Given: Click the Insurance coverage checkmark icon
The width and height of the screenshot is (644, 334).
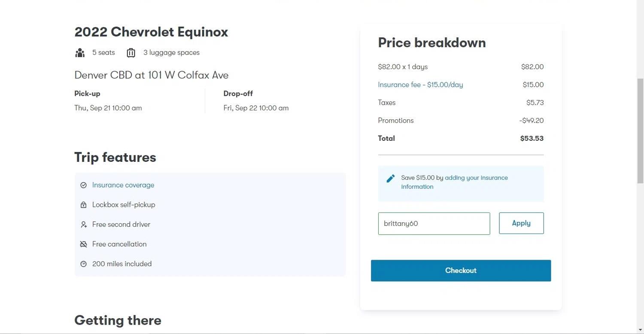Looking at the screenshot, I should pos(84,185).
